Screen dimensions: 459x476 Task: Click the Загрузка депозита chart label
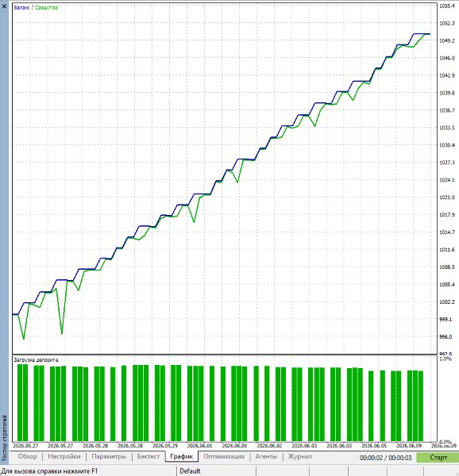[x=36, y=359]
